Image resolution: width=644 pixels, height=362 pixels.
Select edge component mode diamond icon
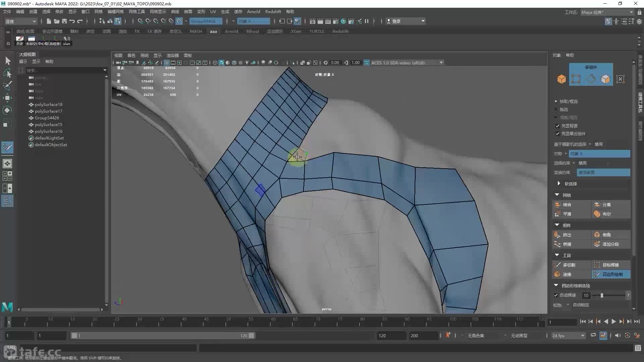(x=591, y=79)
